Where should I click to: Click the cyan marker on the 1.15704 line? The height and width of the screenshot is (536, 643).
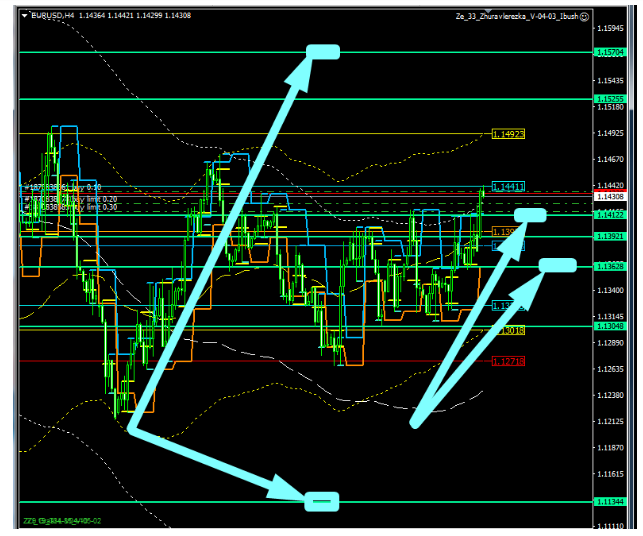[324, 52]
